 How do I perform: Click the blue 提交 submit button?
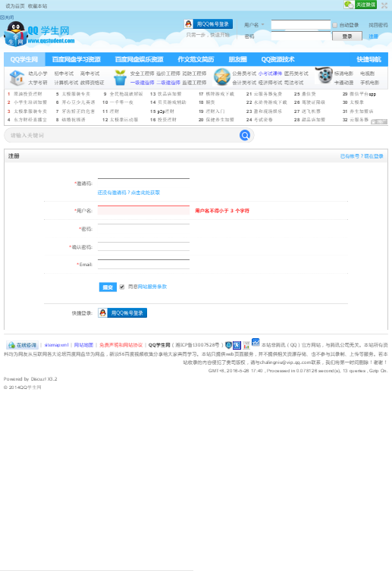coord(108,287)
